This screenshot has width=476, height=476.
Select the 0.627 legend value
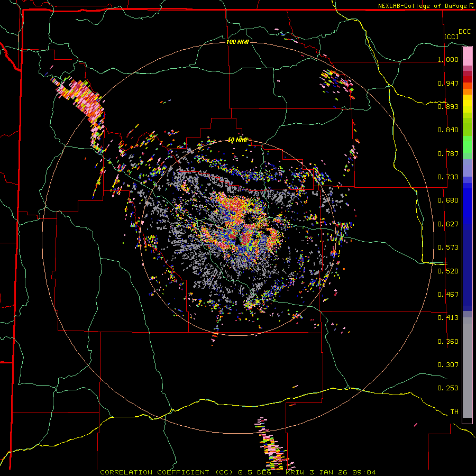click(448, 224)
